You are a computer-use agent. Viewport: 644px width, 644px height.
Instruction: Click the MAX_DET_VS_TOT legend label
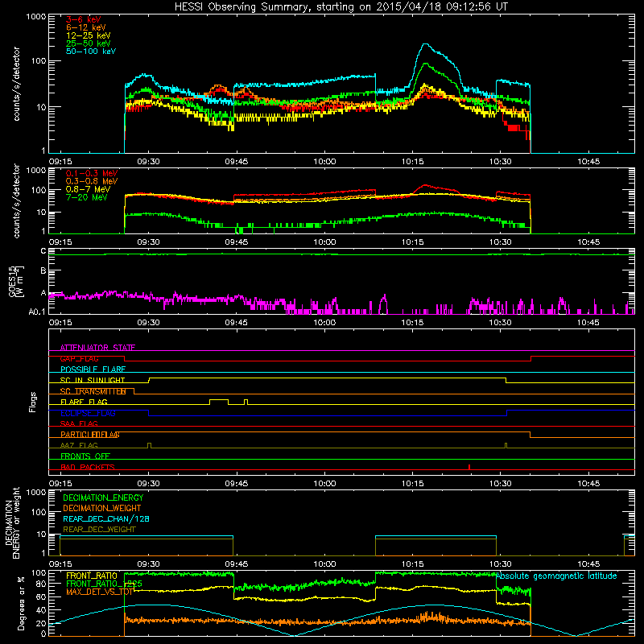(100, 592)
